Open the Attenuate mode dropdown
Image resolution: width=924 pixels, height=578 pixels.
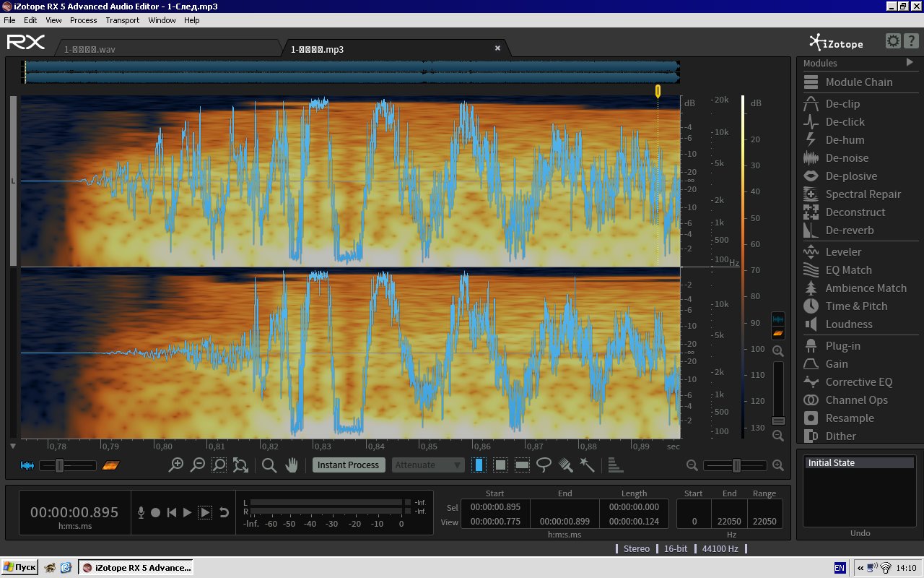[428, 465]
